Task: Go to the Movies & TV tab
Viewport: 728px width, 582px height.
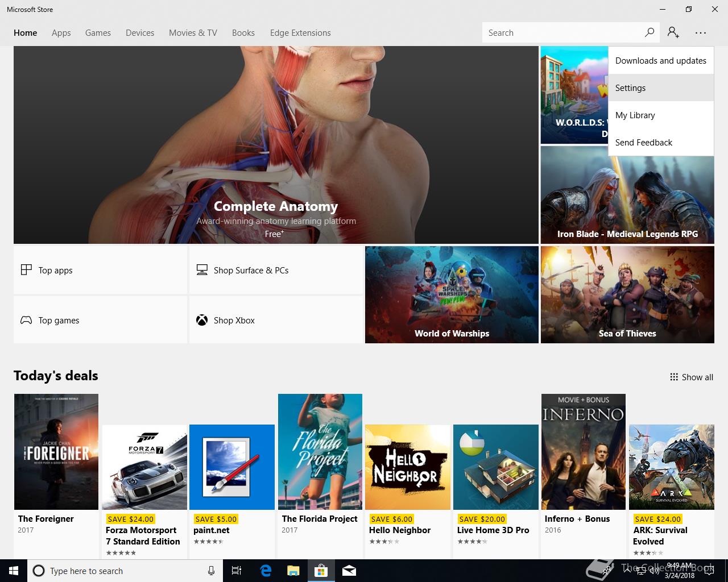Action: pos(193,33)
